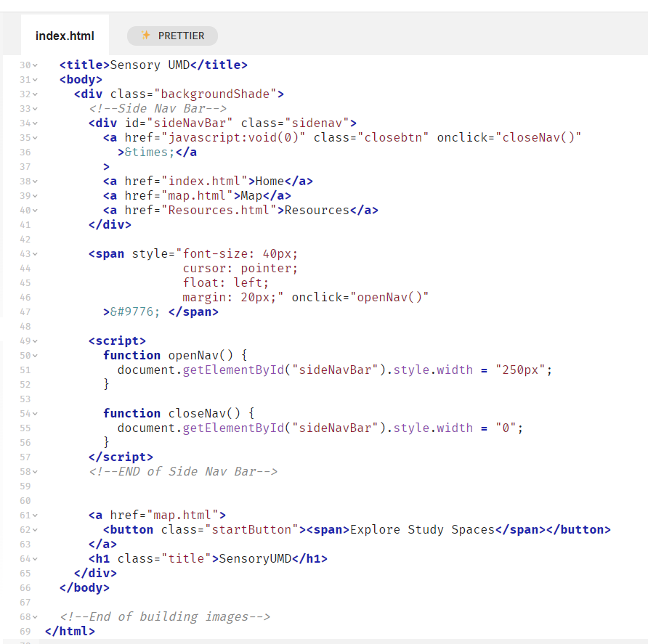Click the closing body tag on line 66
Viewport: 648px width, 644px height.
tap(84, 588)
